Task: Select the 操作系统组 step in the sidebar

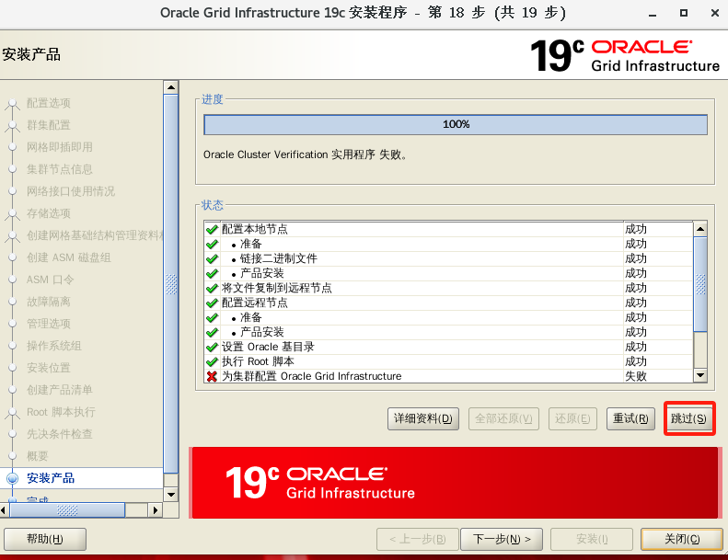Action: point(54,346)
